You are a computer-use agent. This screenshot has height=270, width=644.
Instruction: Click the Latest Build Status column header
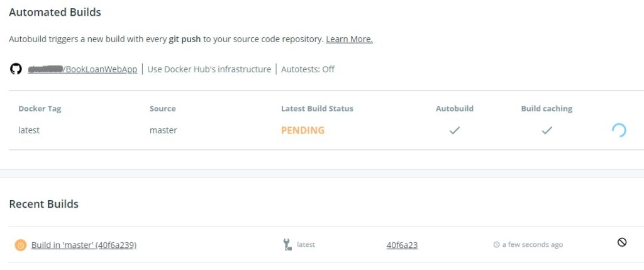(317, 109)
